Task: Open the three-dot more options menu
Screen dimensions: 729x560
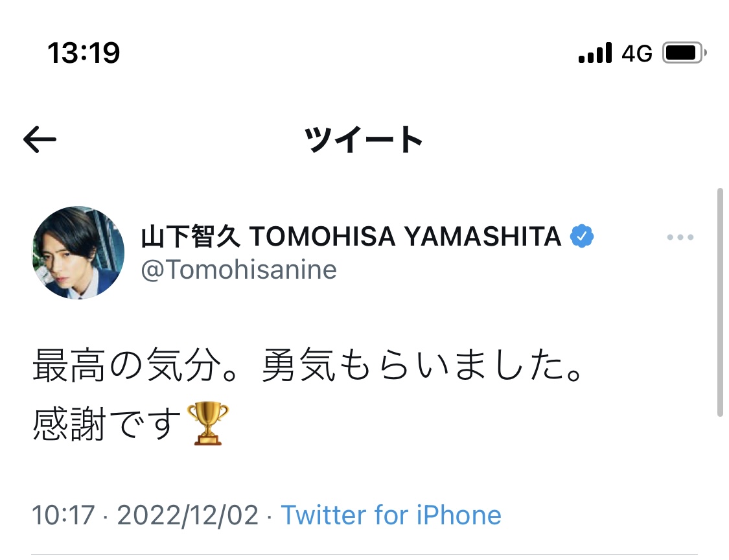Action: [680, 238]
